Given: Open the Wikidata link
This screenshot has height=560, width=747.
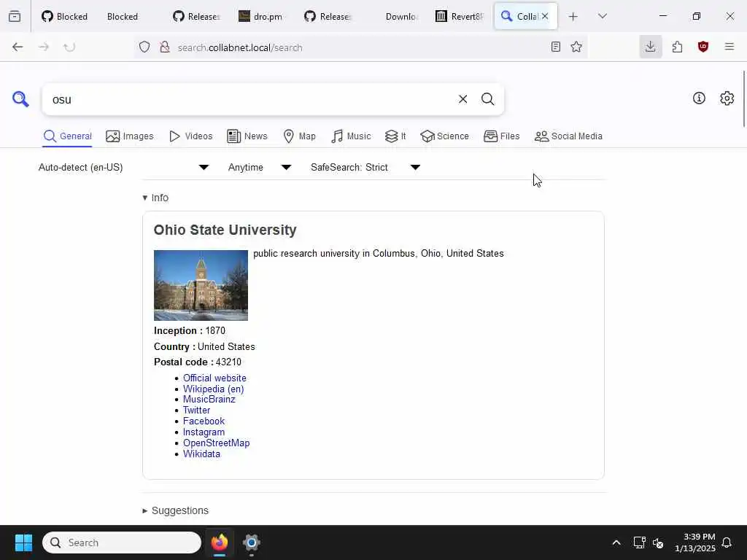Looking at the screenshot, I should click(201, 454).
